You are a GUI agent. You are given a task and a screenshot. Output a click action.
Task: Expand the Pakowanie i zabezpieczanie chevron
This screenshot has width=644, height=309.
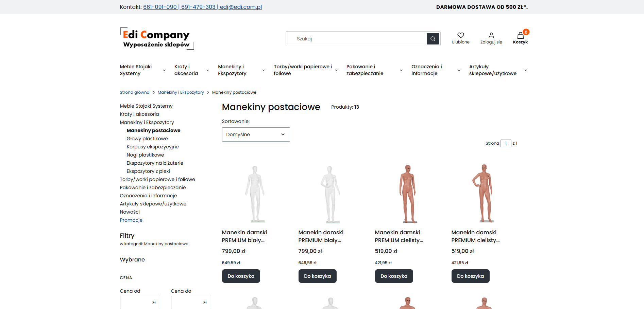click(x=401, y=70)
